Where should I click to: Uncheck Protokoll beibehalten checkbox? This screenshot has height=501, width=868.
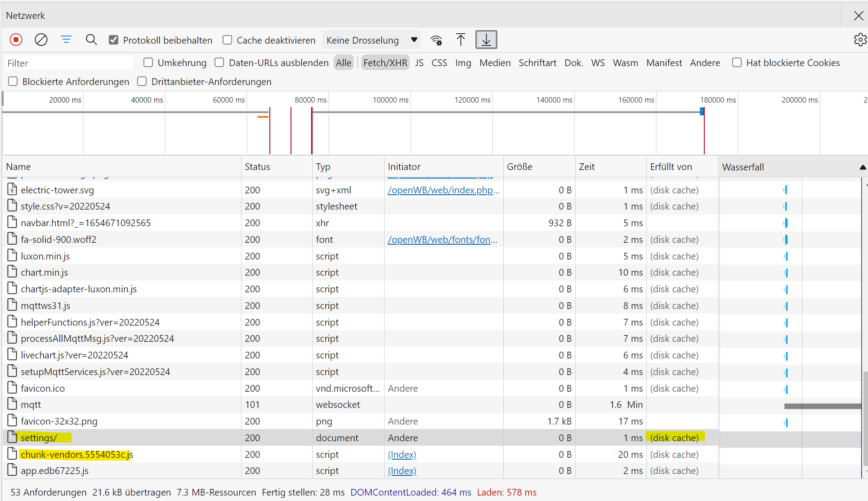click(114, 40)
